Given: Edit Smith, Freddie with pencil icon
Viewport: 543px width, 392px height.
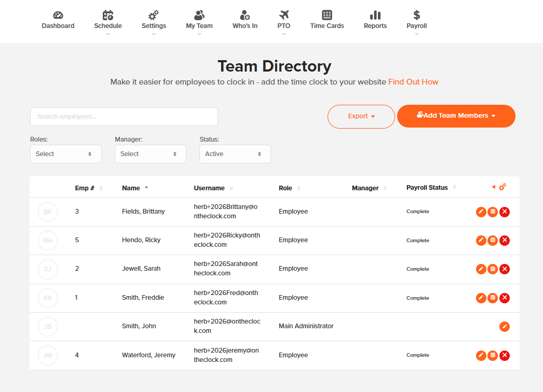Looking at the screenshot, I should [x=481, y=298].
